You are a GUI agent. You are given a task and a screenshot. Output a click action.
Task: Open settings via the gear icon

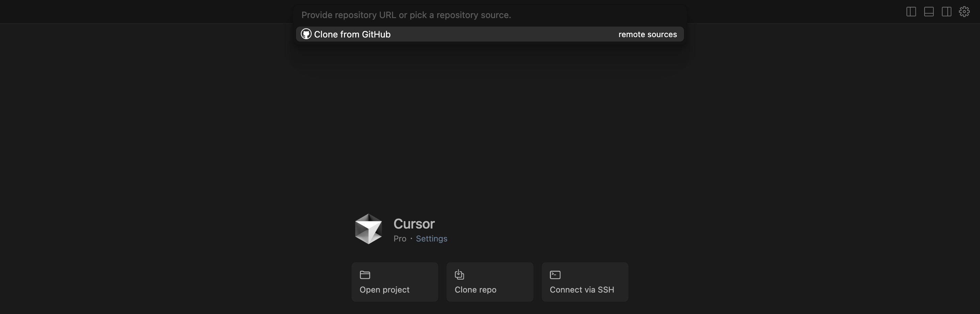pos(964,12)
